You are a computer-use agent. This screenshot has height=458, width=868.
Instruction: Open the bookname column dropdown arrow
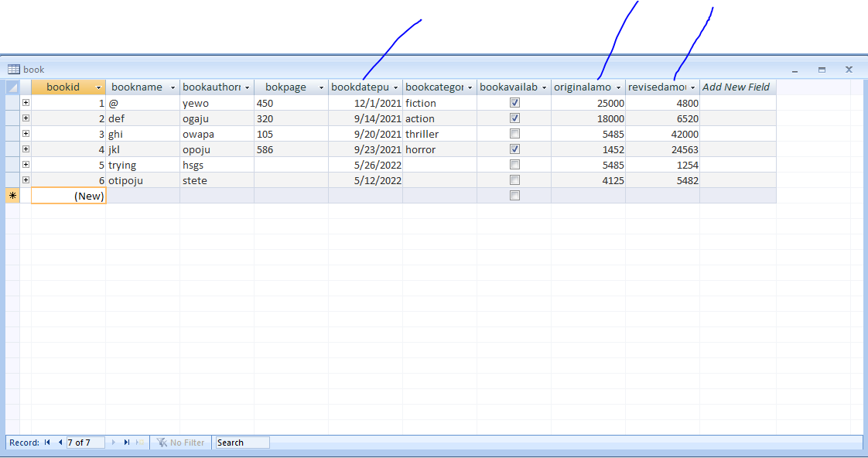pos(173,87)
